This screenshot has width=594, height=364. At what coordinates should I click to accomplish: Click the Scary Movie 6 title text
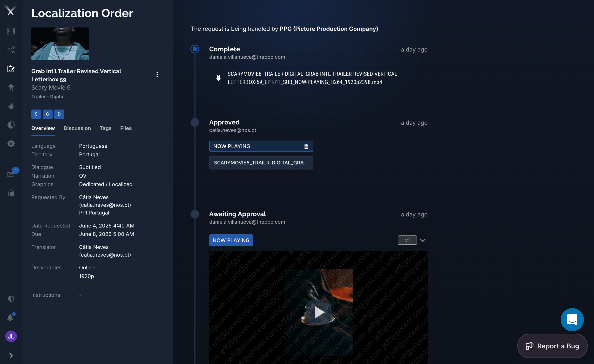click(51, 88)
